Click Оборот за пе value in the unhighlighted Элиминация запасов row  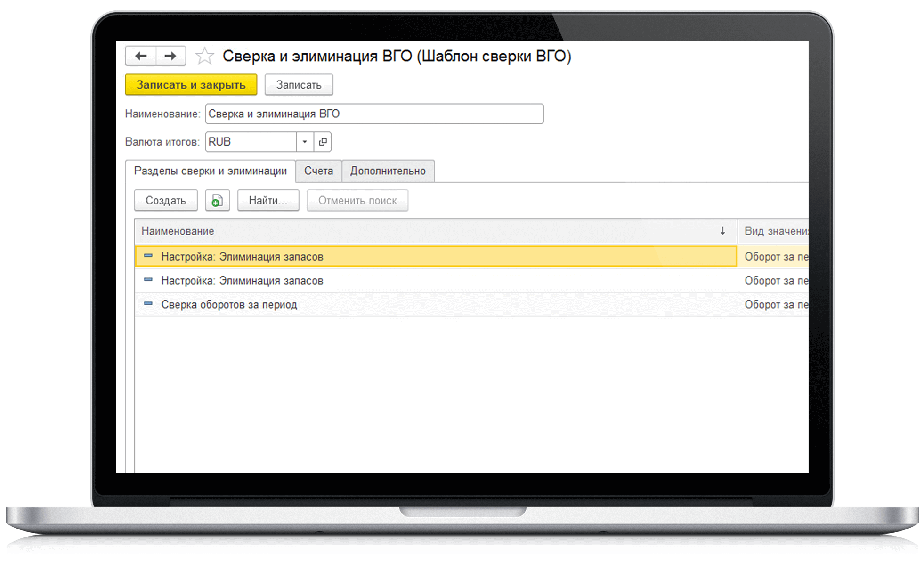(x=776, y=281)
